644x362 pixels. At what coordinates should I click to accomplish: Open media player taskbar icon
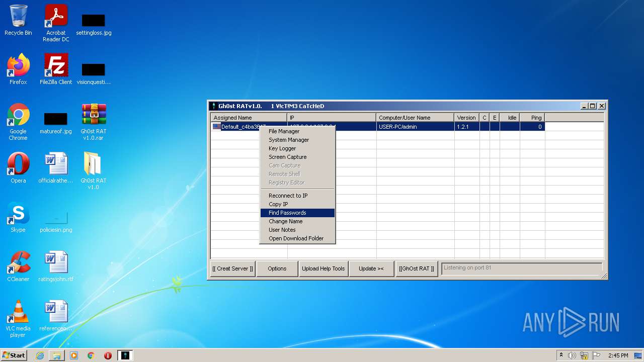point(74,355)
